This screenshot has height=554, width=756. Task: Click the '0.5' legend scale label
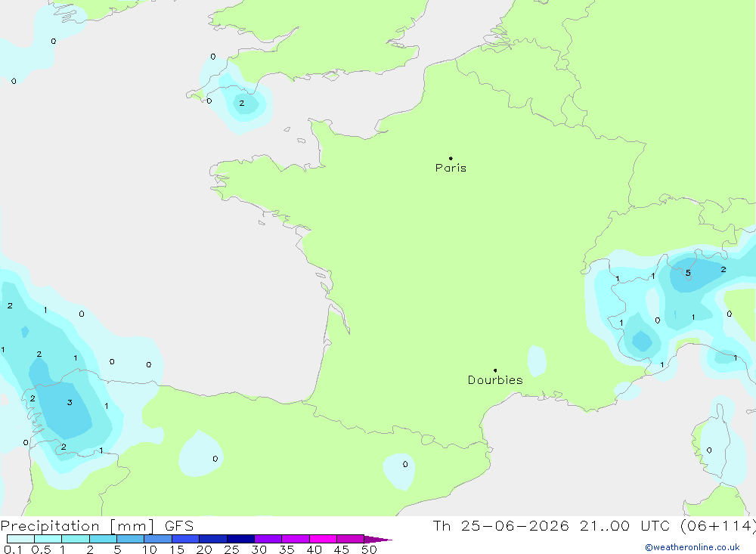click(x=41, y=549)
